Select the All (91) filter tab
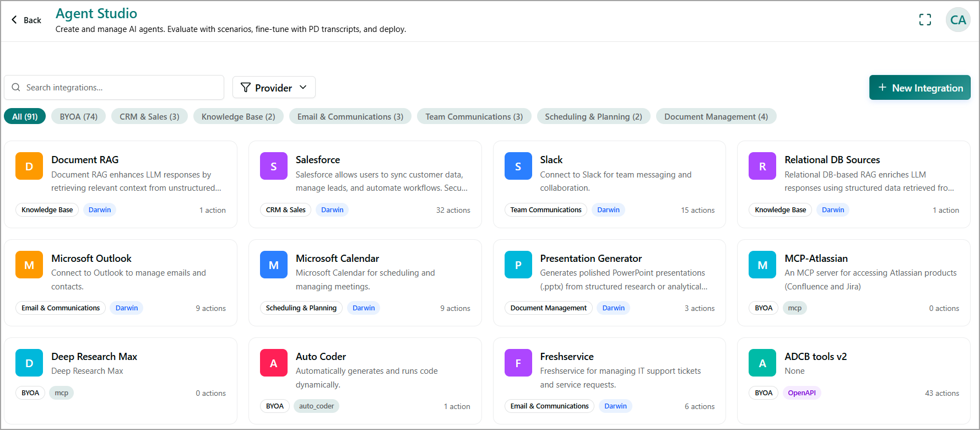 tap(25, 116)
